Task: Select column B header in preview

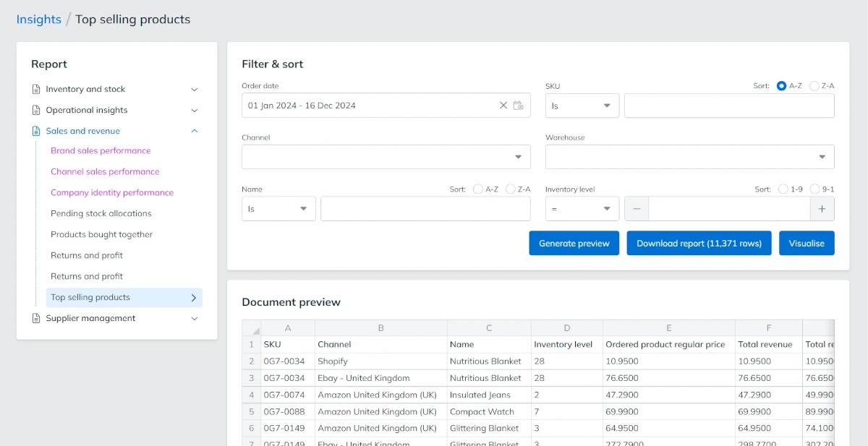Action: [381, 328]
